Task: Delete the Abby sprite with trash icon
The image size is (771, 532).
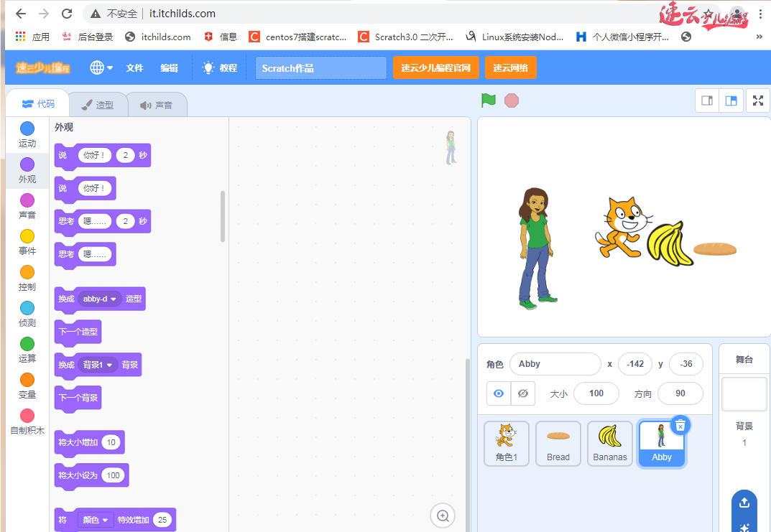Action: click(680, 426)
